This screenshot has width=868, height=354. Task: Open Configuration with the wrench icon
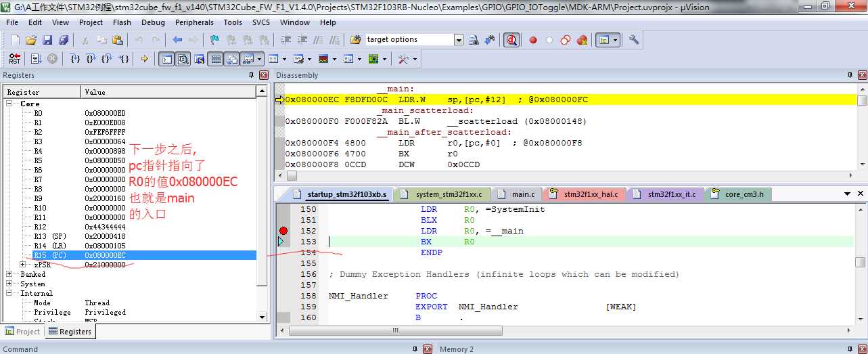(634, 40)
